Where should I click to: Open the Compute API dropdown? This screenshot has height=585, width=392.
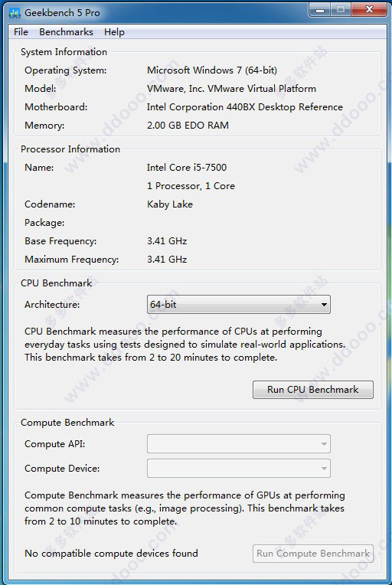click(x=239, y=443)
